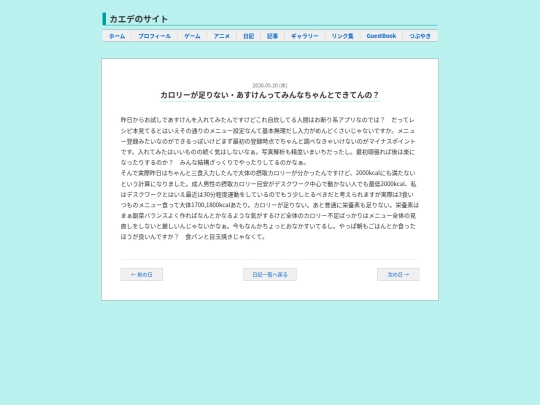
Task: Navigate to 記事 page
Action: [x=272, y=36]
